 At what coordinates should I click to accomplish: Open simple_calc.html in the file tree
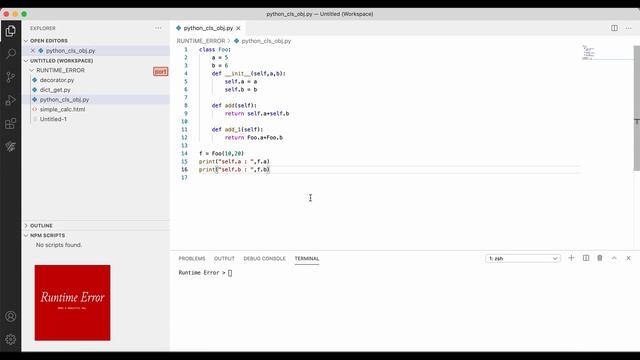coord(62,109)
